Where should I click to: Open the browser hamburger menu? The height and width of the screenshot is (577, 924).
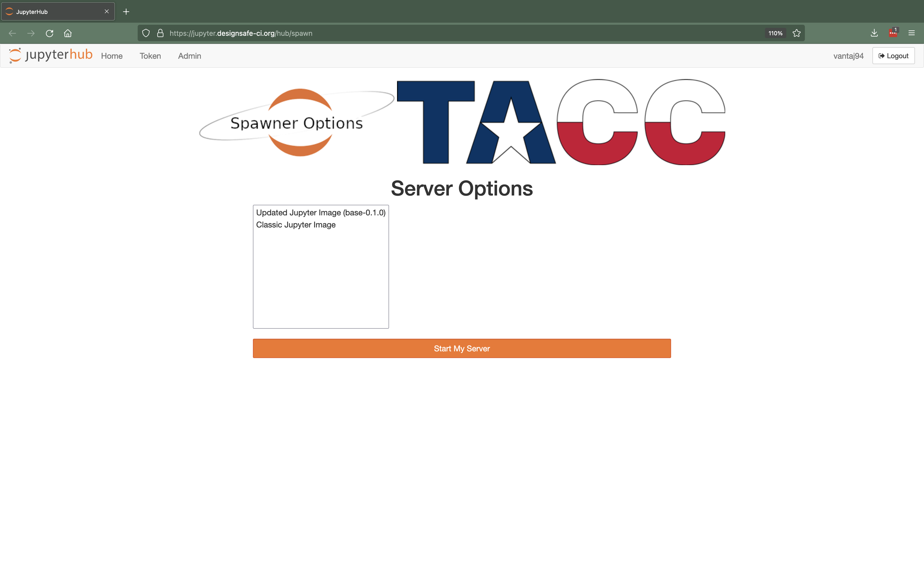911,33
